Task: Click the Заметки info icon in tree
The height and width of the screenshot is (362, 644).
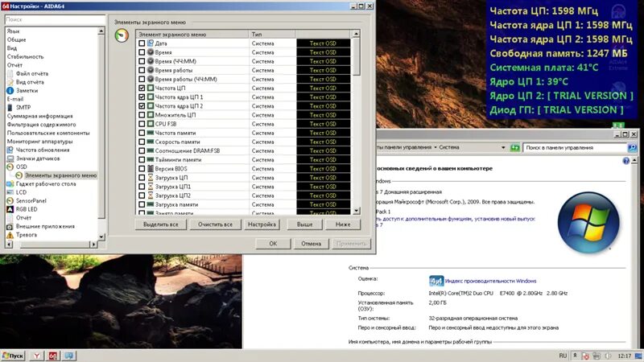Action: [10, 90]
